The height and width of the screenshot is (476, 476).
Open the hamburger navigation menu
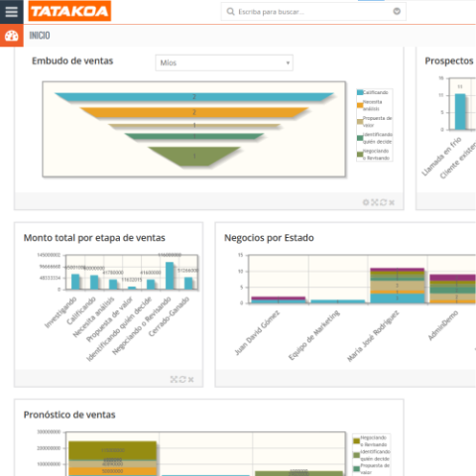click(x=11, y=12)
